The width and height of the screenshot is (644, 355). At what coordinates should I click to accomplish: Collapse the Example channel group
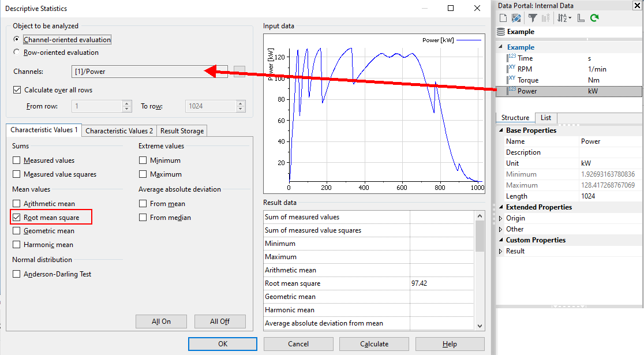point(500,47)
